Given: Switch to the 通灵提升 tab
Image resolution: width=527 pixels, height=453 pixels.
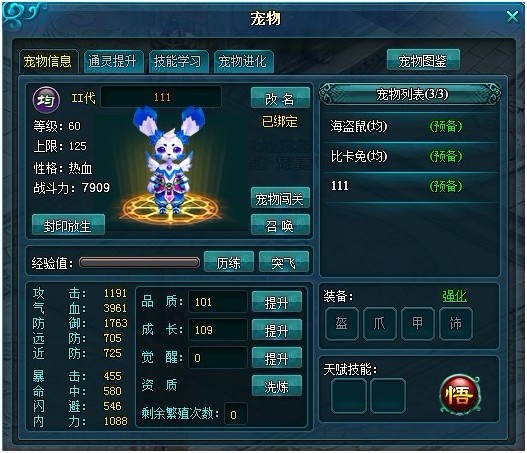Looking at the screenshot, I should pyautogui.click(x=113, y=61).
